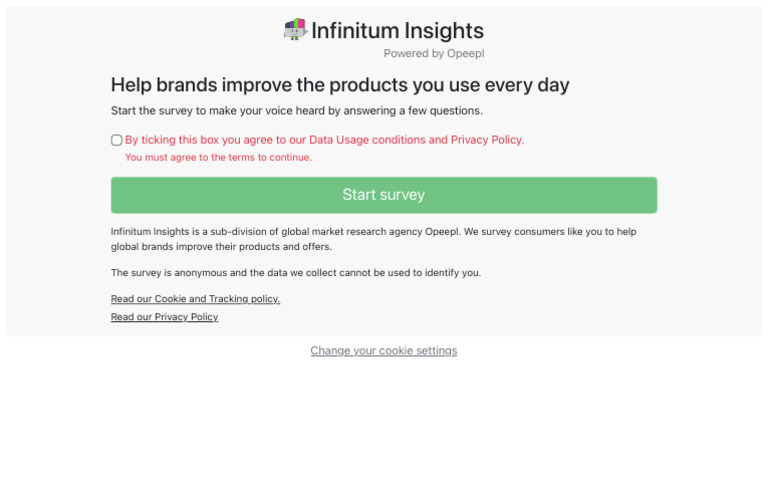
Task: Click the 'Infinitum Insights' title text
Action: click(397, 31)
